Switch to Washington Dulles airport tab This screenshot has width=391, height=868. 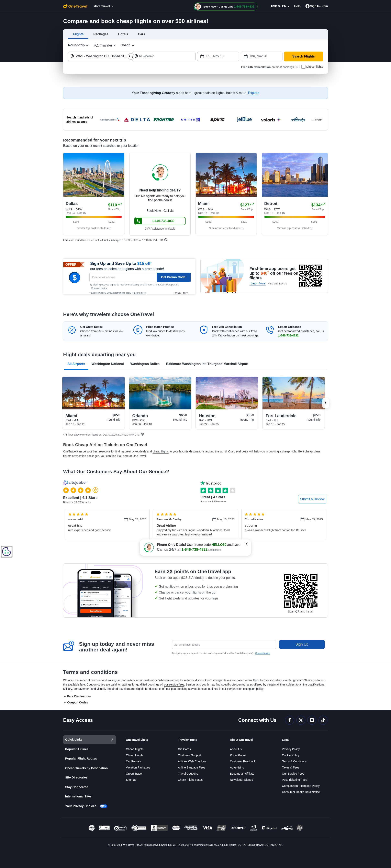tap(145, 364)
